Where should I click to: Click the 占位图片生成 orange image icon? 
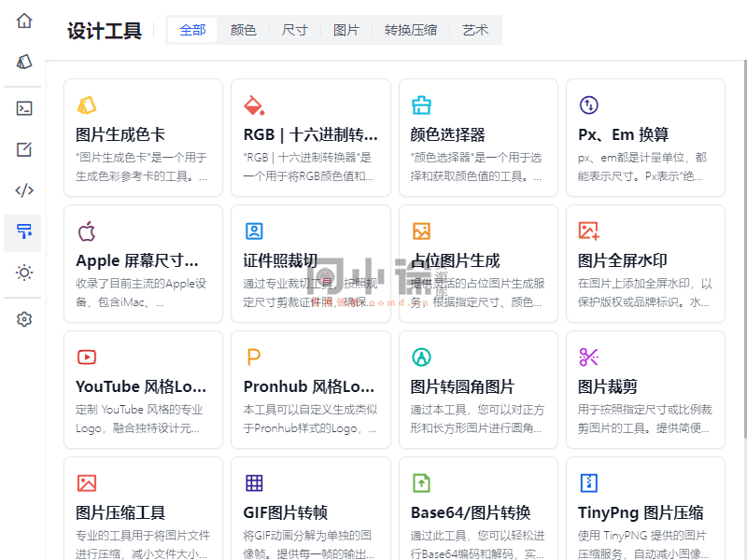[x=422, y=231]
